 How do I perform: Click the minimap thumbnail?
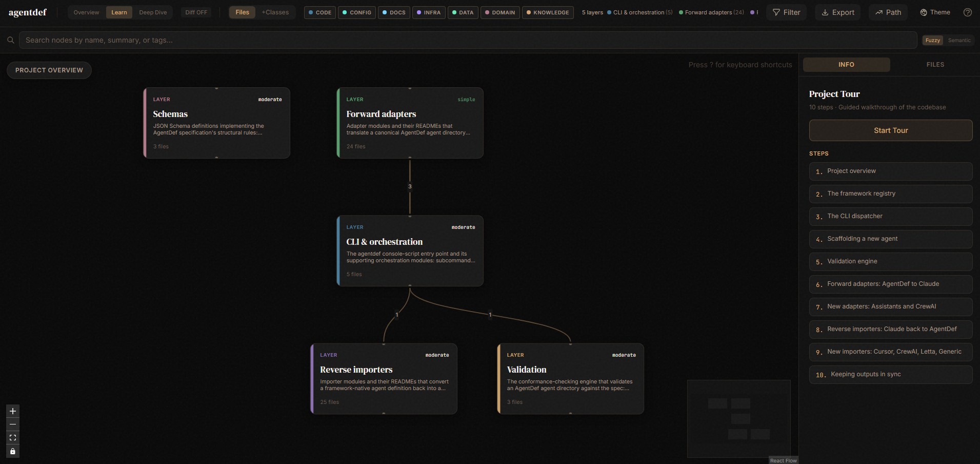[739, 418]
